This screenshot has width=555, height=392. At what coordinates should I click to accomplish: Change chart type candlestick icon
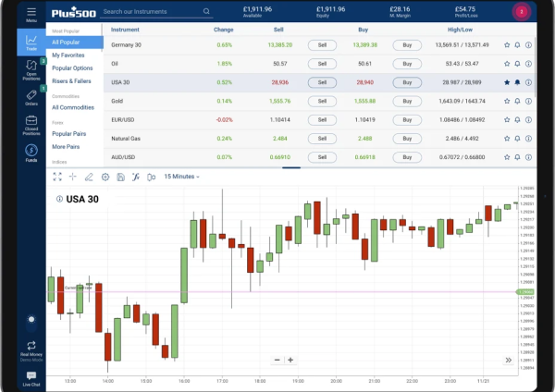coord(151,177)
